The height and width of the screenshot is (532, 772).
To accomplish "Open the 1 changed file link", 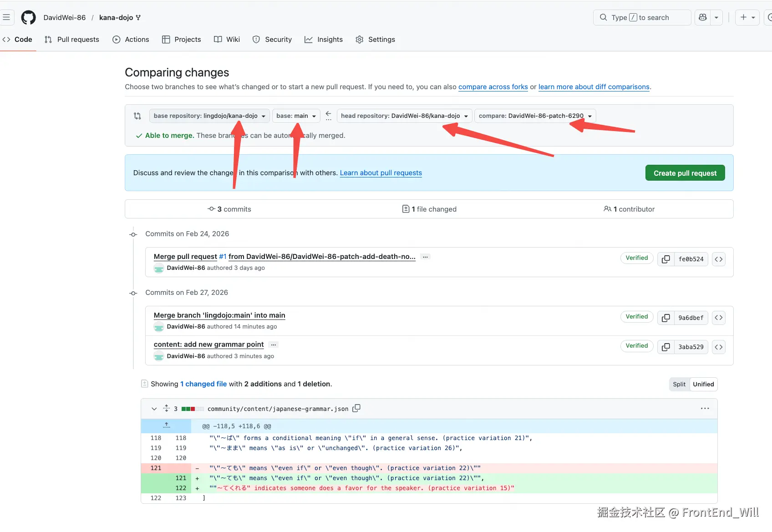I will [x=203, y=384].
